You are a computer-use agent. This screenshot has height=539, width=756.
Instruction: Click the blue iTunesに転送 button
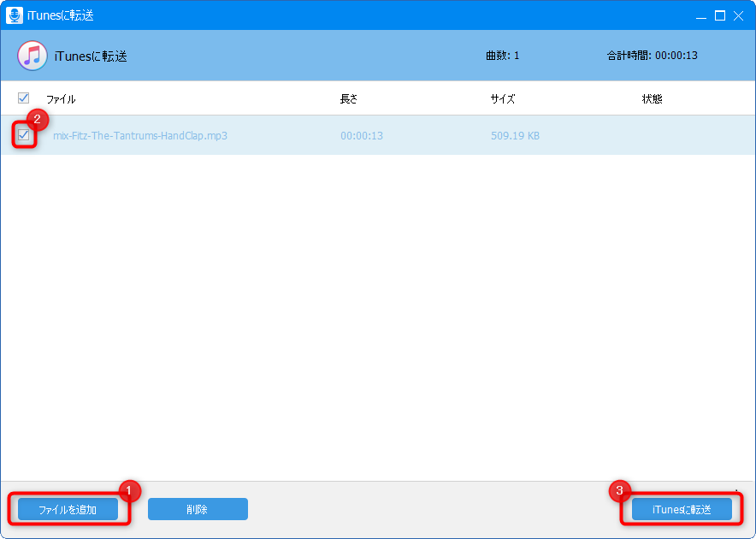tap(682, 509)
